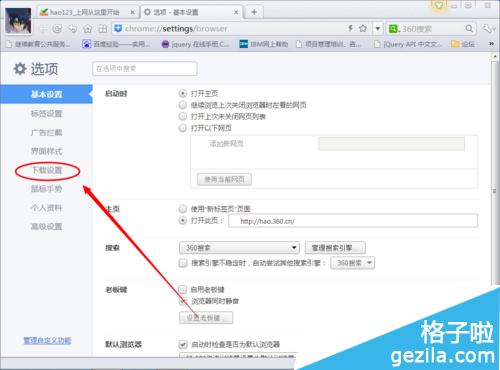Click the homepage URL field hao.360.cn
The width and height of the screenshot is (500, 370).
click(353, 221)
